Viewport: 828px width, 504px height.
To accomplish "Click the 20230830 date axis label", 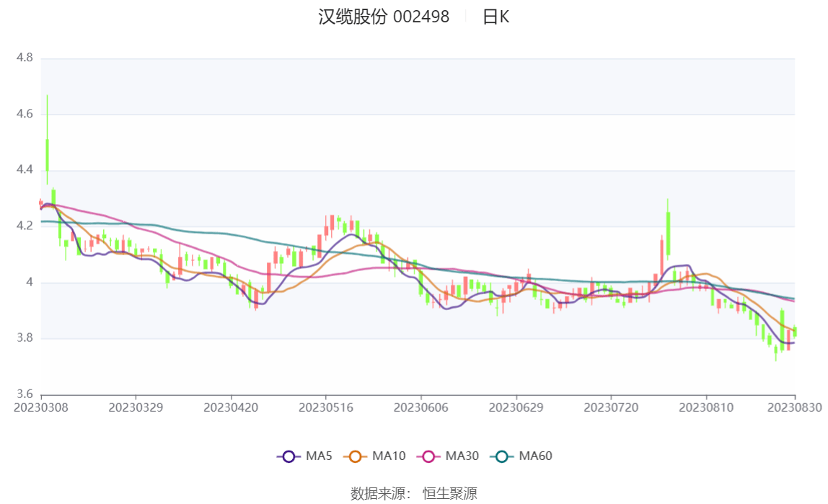I will [x=794, y=407].
